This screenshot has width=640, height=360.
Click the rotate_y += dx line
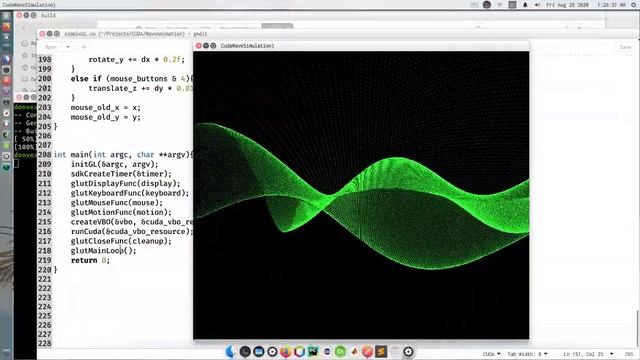[x=136, y=60]
